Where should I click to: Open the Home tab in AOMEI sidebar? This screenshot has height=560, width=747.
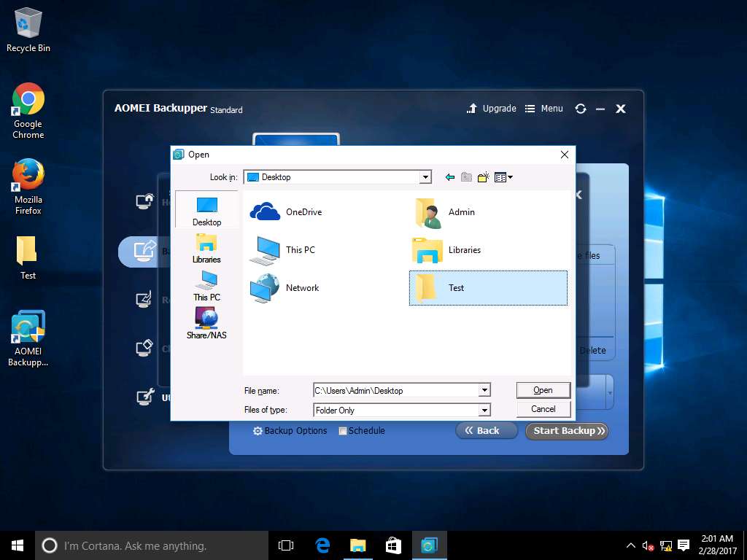click(x=145, y=201)
